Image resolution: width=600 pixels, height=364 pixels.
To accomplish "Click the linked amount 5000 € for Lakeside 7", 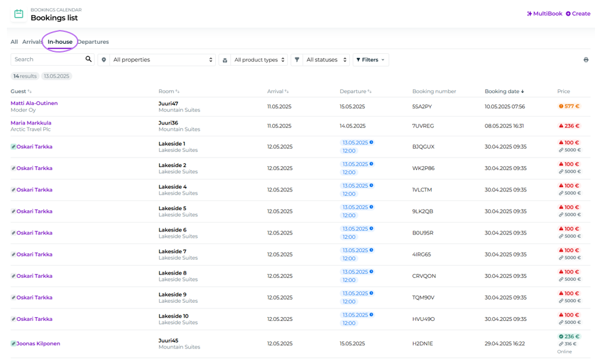I will point(570,258).
